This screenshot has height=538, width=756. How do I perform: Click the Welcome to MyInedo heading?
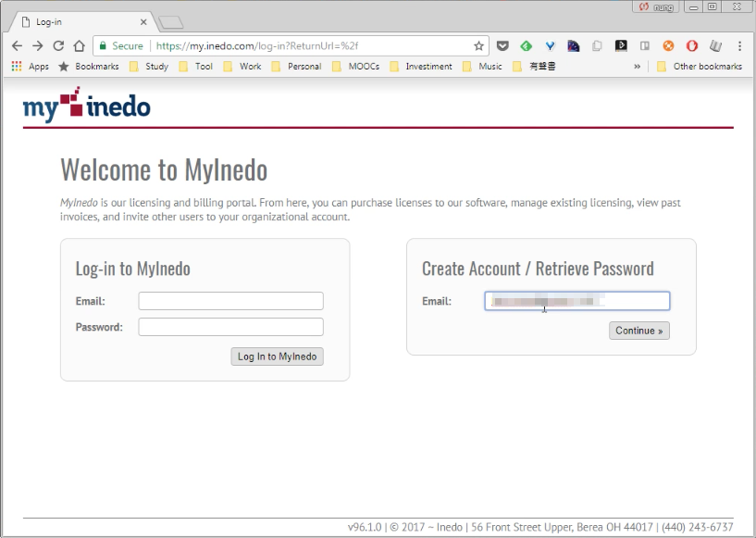[164, 169]
